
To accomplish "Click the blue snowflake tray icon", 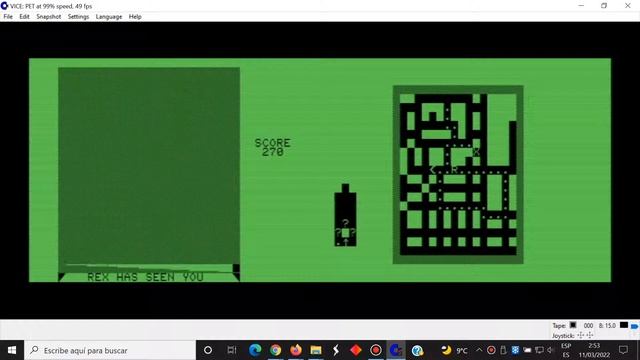I will (516, 350).
